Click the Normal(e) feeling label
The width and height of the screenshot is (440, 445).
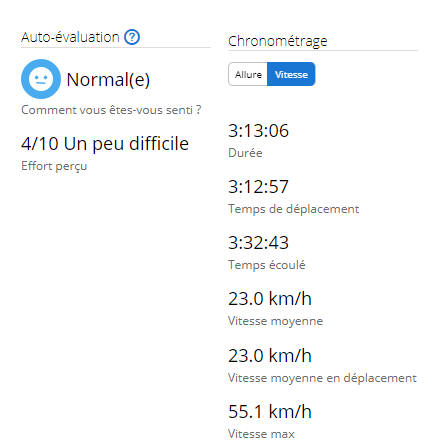108,80
